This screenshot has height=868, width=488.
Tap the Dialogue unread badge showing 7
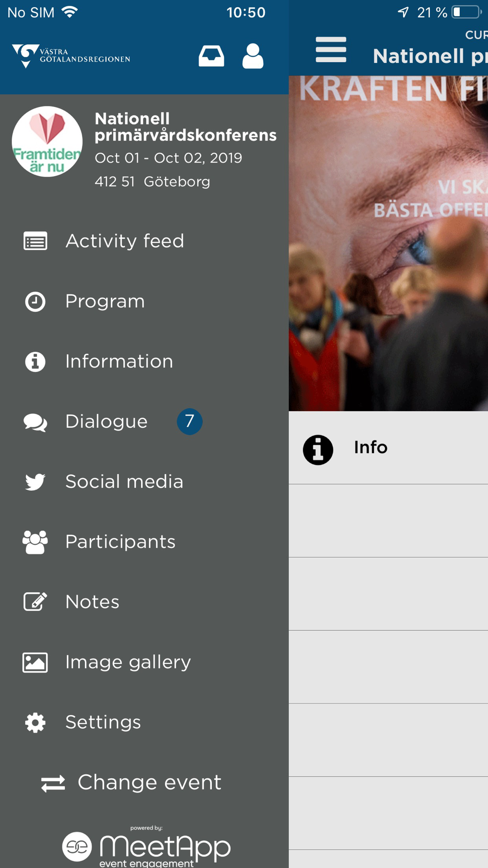point(189,421)
